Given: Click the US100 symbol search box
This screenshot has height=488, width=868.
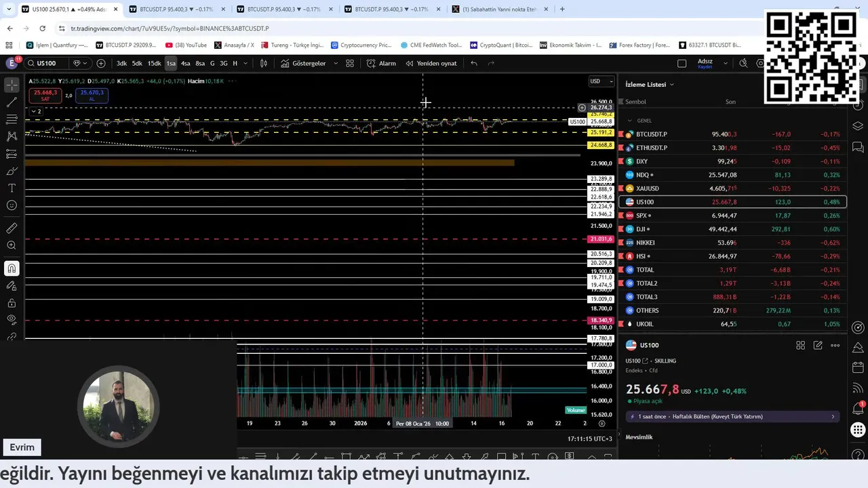Looking at the screenshot, I should [46, 63].
